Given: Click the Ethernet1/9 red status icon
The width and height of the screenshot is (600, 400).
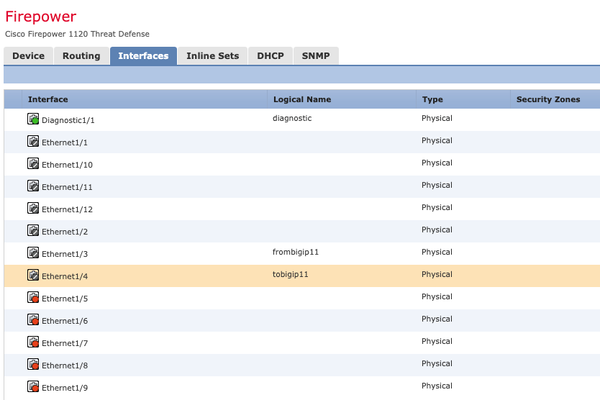Looking at the screenshot, I should (33, 387).
